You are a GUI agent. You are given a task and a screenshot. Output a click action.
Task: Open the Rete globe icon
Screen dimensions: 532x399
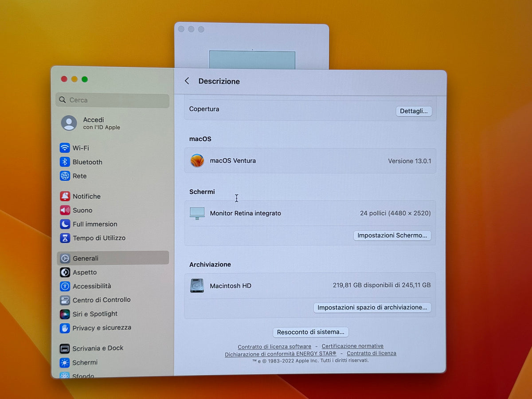[65, 176]
